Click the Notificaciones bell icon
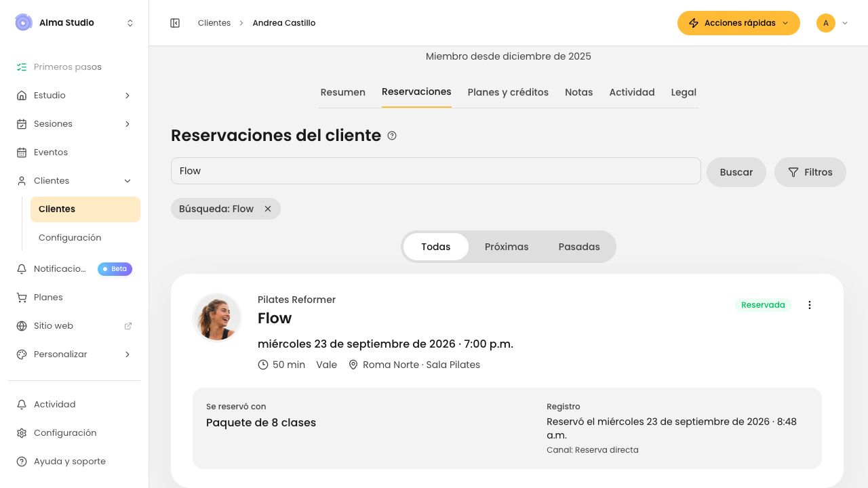The height and width of the screenshot is (488, 868). tap(22, 269)
